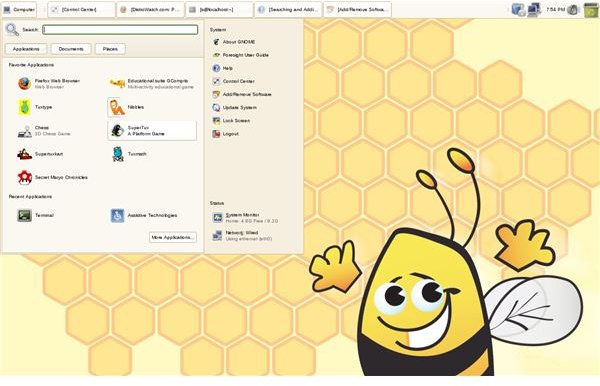Switch to the Add/Remove Software taskbar window
The width and height of the screenshot is (600, 386).
(x=357, y=10)
